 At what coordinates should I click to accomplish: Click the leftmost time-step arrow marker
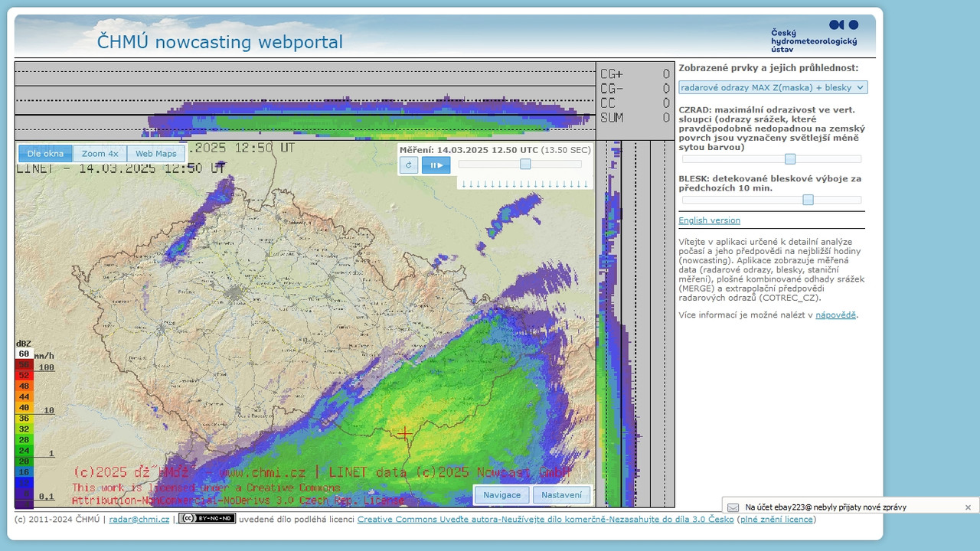pos(464,184)
